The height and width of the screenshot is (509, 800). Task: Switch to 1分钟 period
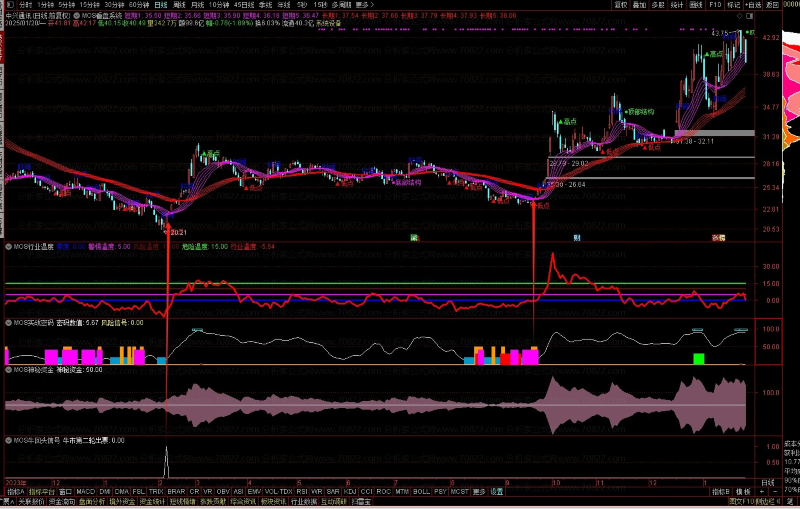click(x=46, y=5)
